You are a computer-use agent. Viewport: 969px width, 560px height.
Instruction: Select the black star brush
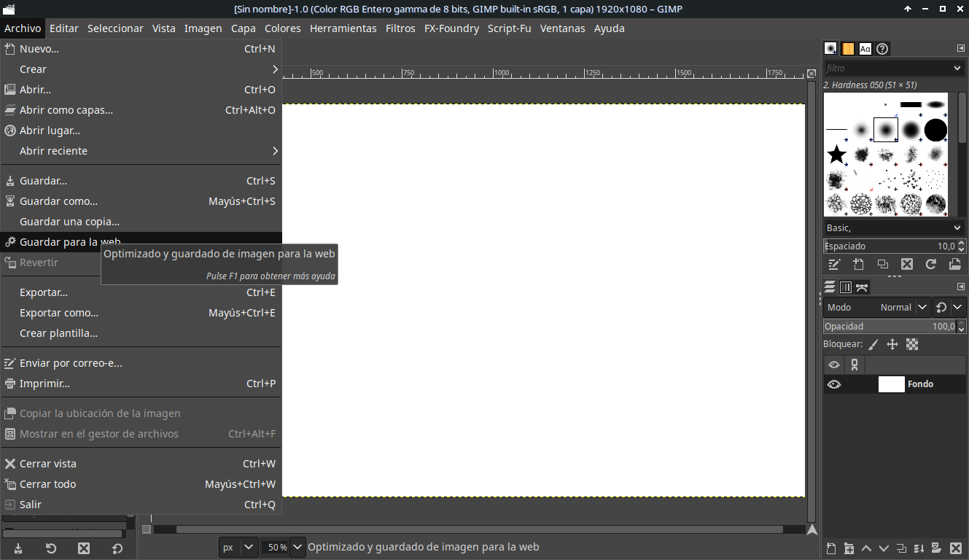coord(837,155)
